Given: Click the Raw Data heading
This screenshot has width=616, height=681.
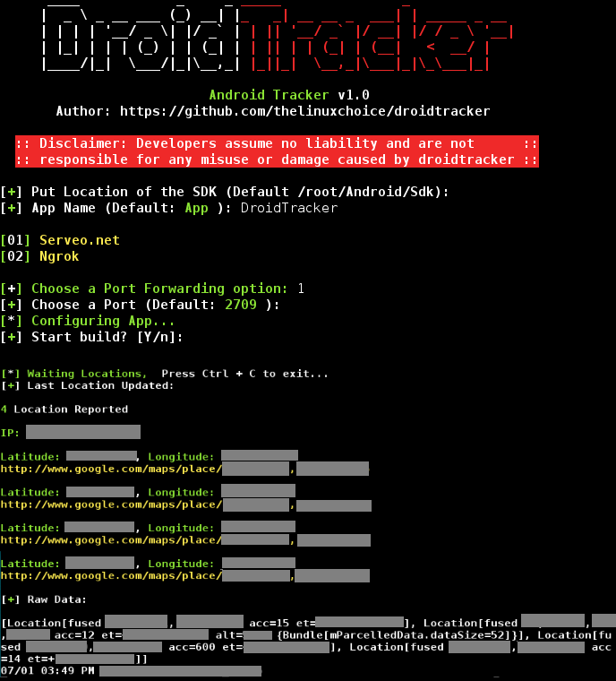Looking at the screenshot, I should (57, 599).
